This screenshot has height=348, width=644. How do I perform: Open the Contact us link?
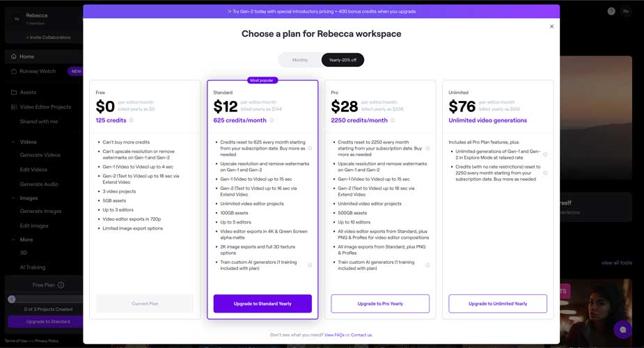361,335
